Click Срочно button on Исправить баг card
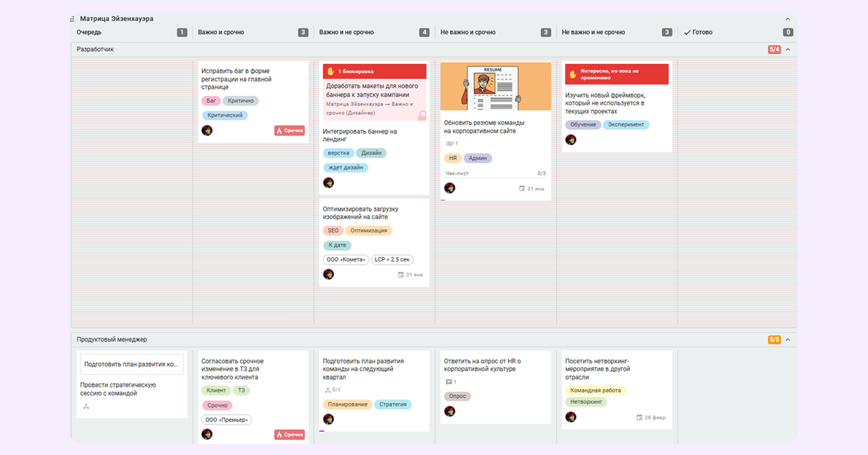 point(289,131)
